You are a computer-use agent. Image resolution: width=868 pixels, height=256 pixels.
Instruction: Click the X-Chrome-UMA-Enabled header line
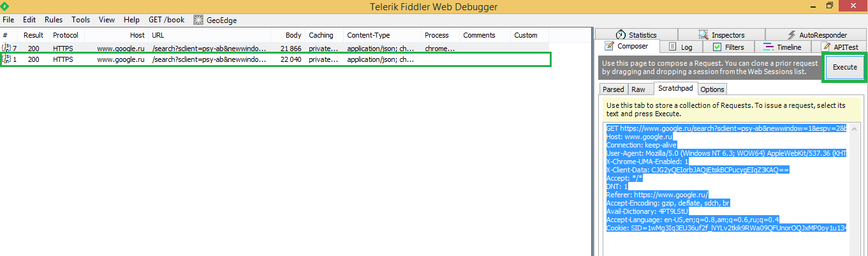click(x=649, y=162)
